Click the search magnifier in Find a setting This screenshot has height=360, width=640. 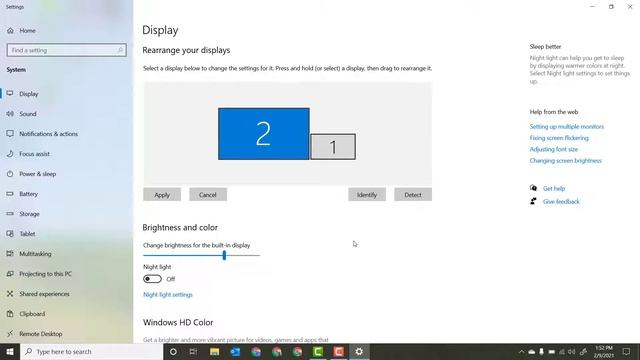(x=120, y=50)
